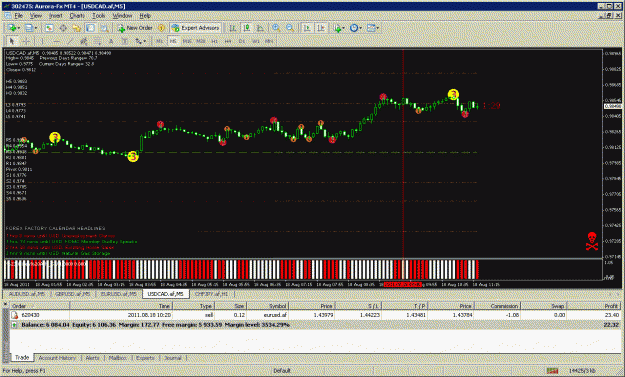Open the Templates dropdown icon
625x377 pixels.
coord(373,28)
